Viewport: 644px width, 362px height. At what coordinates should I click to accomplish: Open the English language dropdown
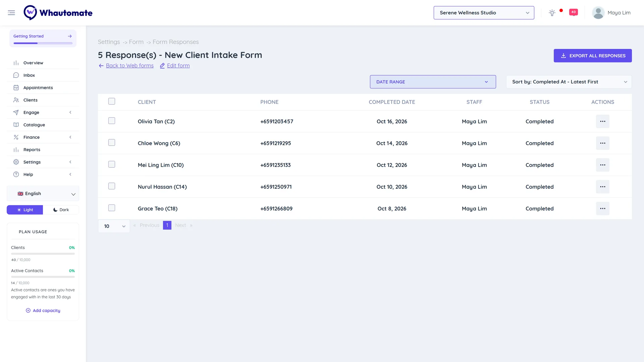coord(43,194)
